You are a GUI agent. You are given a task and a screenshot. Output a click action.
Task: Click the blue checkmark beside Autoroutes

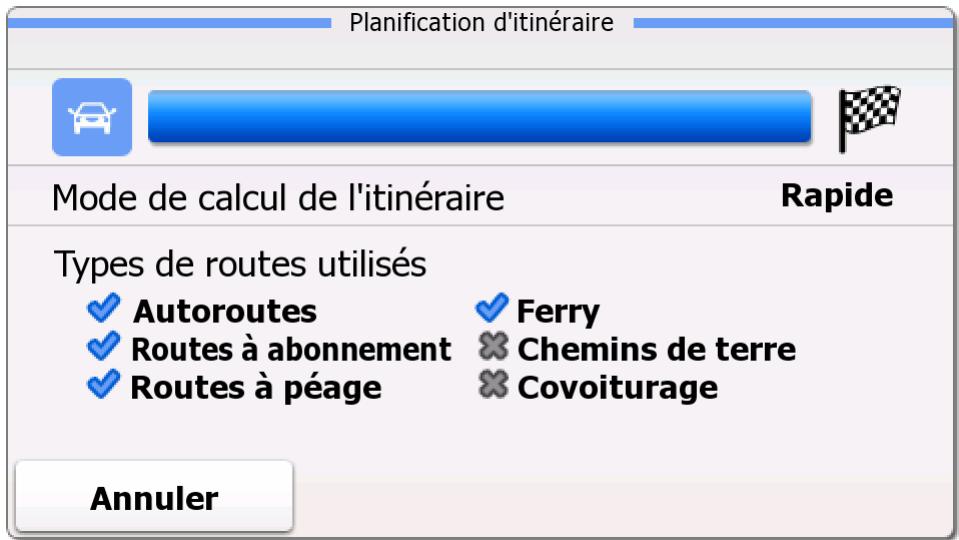click(x=102, y=311)
